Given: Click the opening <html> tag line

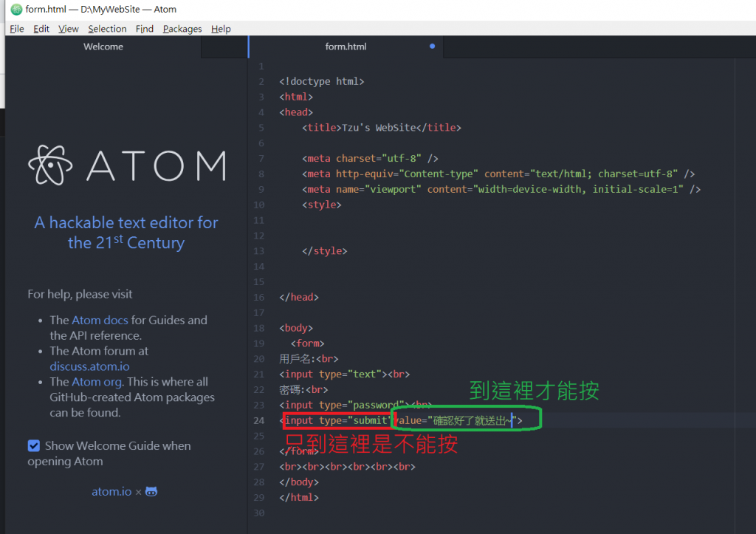Looking at the screenshot, I should (x=296, y=97).
